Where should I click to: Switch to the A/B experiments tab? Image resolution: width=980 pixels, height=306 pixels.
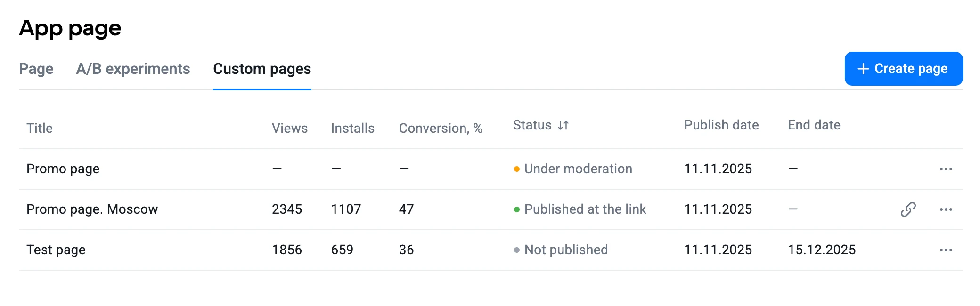[133, 69]
